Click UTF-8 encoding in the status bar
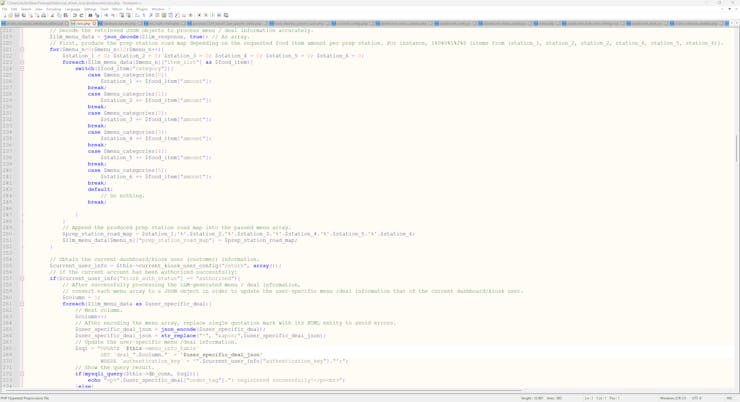This screenshot has width=740, height=402. [696, 398]
